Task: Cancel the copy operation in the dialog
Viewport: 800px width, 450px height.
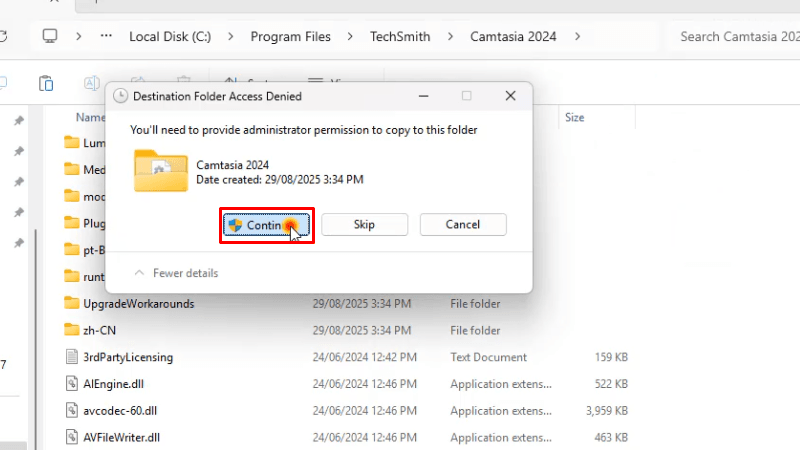Action: pyautogui.click(x=462, y=225)
